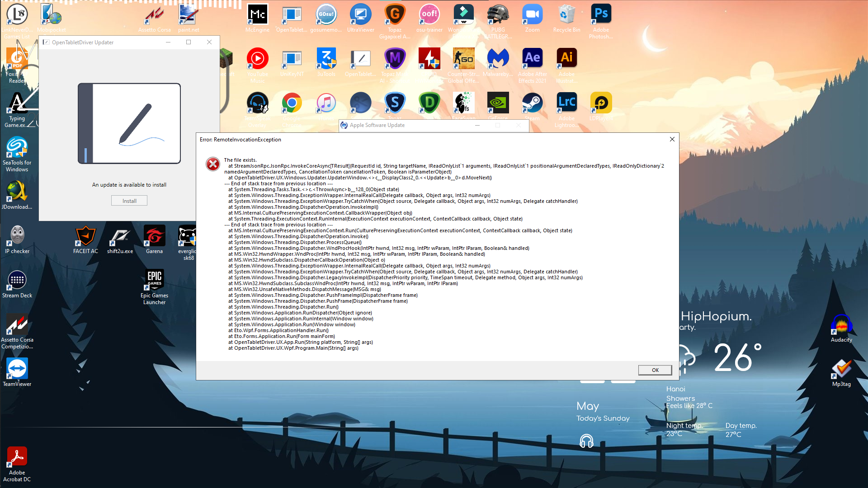Launch Steam from the desktop

coord(533,103)
